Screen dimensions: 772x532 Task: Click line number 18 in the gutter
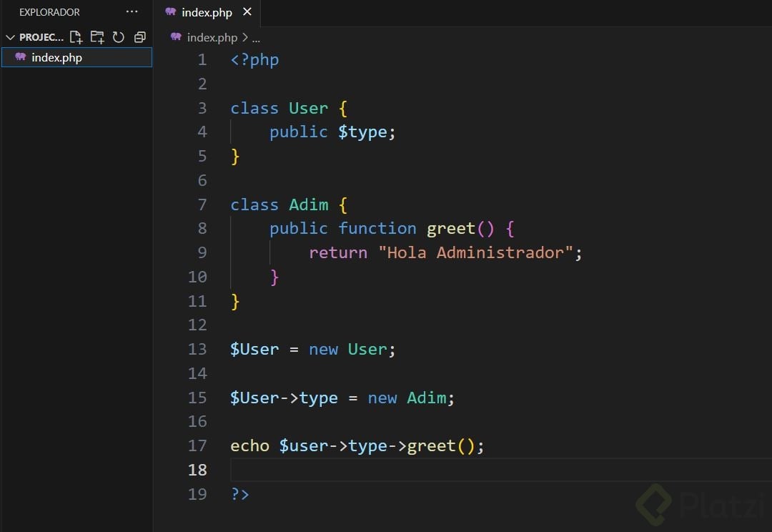[x=197, y=470]
